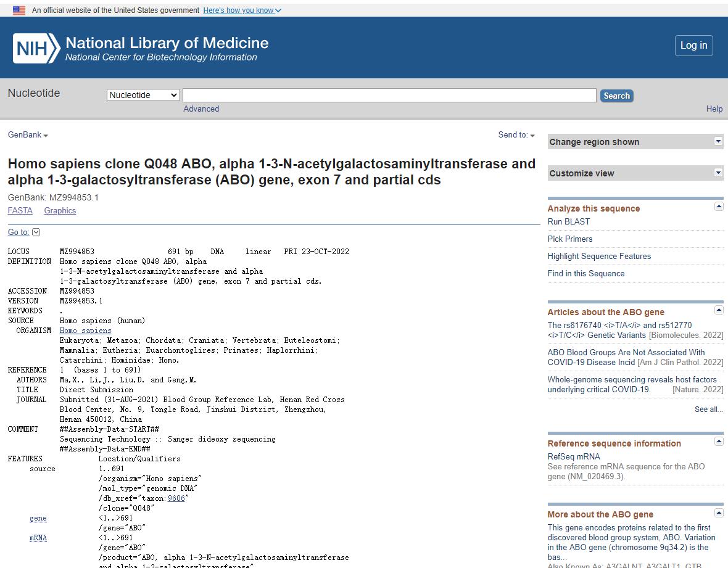This screenshot has height=568, width=728.
Task: Click the Log in button
Action: (693, 46)
